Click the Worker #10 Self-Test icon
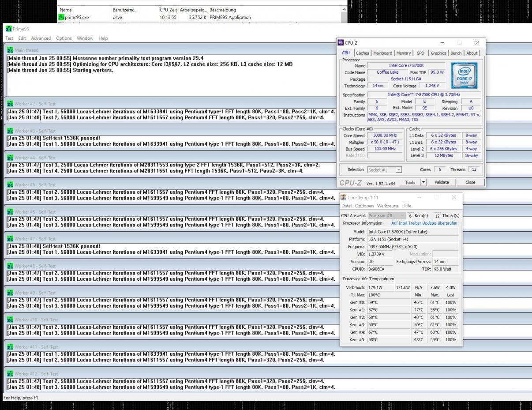 click(x=10, y=320)
